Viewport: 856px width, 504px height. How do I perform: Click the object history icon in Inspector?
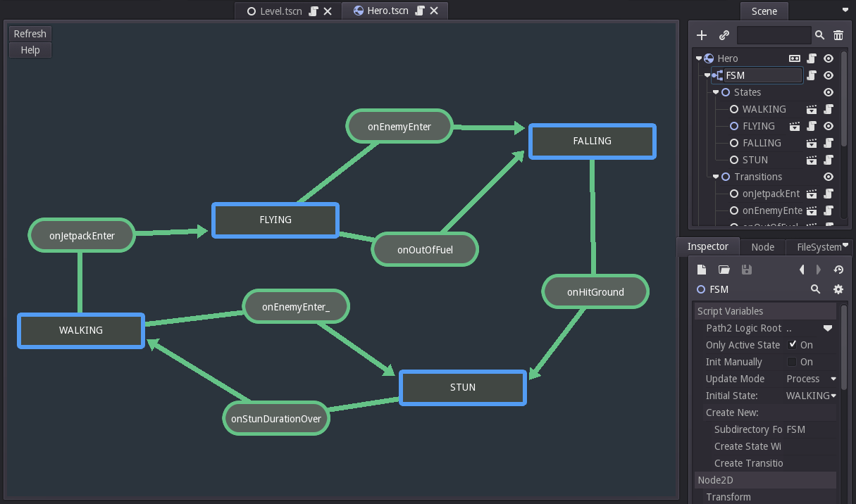(x=838, y=270)
